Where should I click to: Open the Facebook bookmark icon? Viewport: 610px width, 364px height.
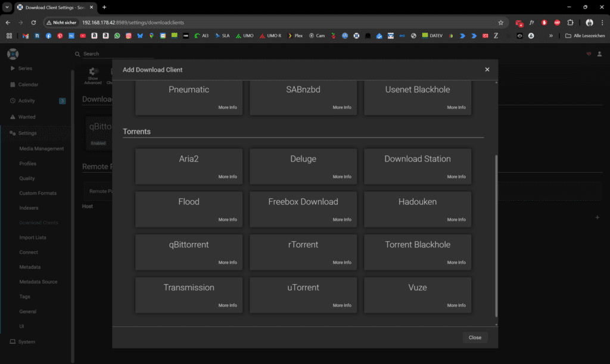[x=49, y=36]
